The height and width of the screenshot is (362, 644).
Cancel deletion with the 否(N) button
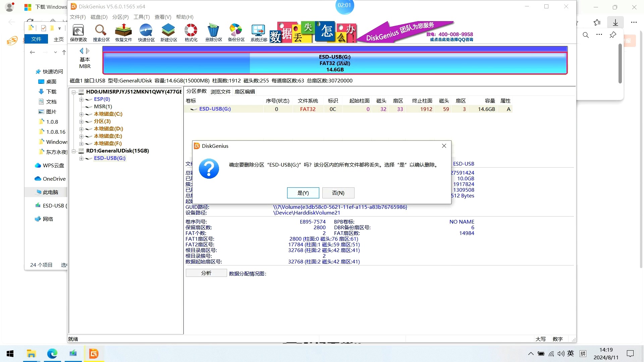pyautogui.click(x=338, y=193)
